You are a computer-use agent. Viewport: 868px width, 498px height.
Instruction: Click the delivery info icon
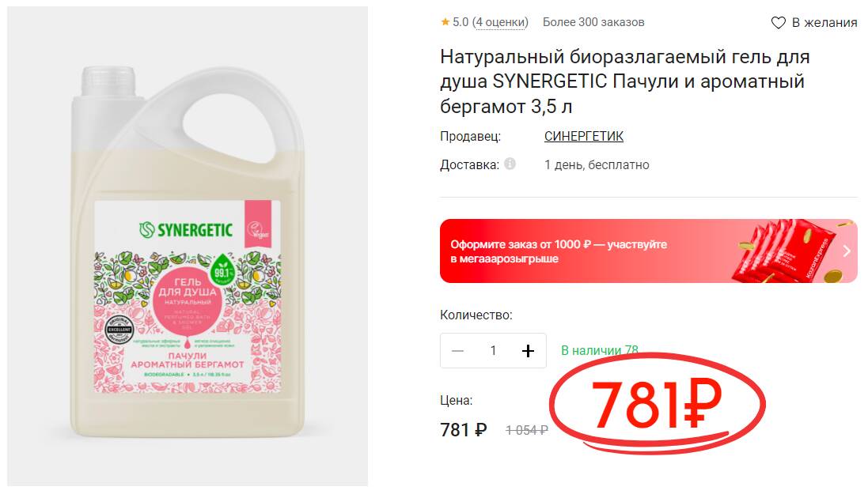(x=510, y=164)
